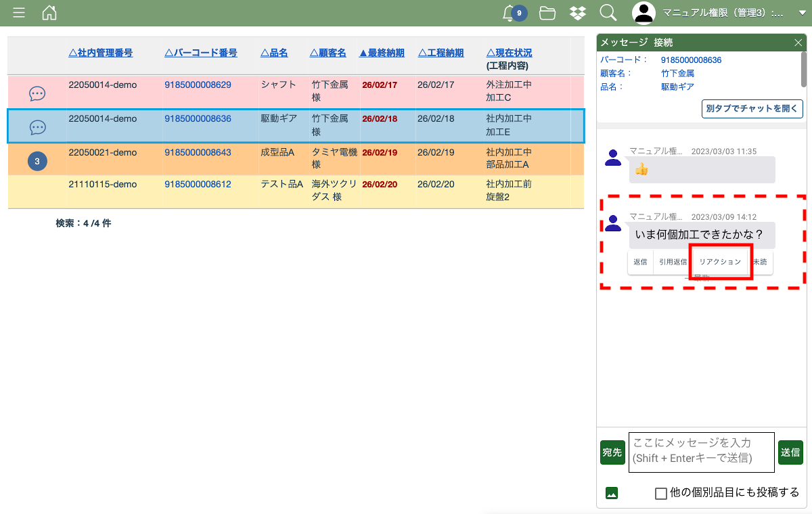Click the 3 unread badge on 成型品A row

coord(37,161)
